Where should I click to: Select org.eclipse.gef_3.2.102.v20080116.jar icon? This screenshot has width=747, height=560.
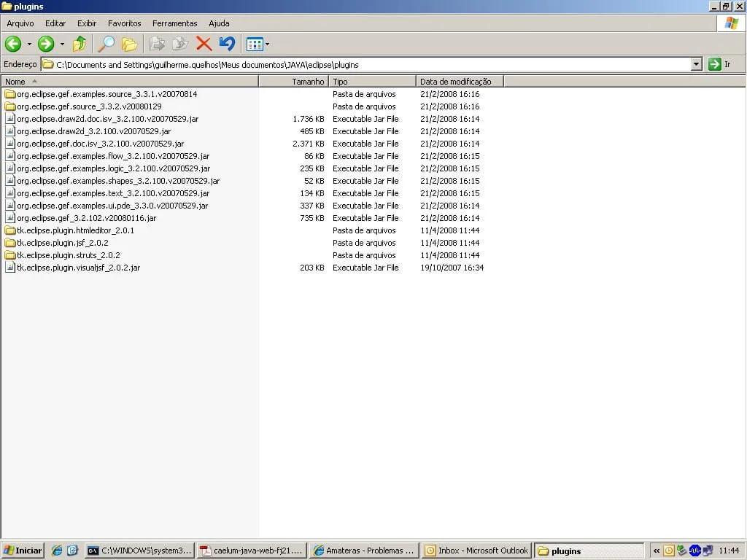pyautogui.click(x=10, y=217)
